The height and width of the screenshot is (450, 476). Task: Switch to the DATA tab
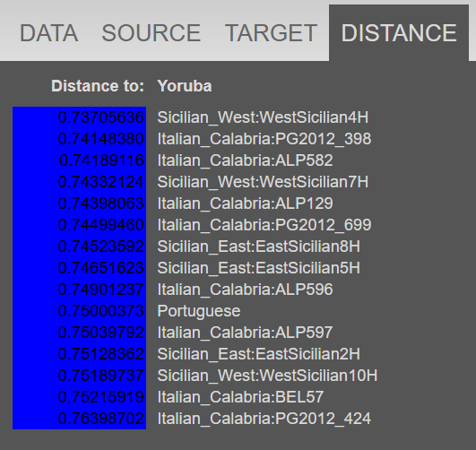pyautogui.click(x=49, y=33)
